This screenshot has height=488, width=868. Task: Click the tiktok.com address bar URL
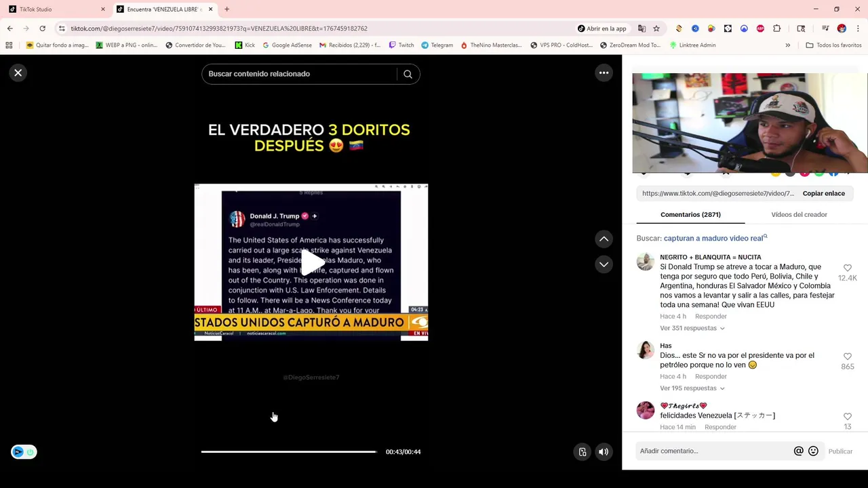(x=219, y=28)
